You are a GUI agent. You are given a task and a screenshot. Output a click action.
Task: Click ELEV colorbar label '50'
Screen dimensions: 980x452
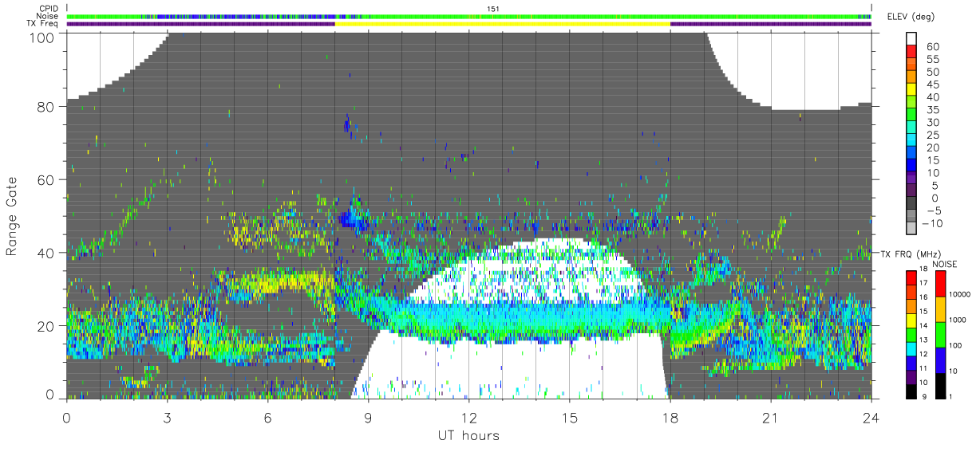(932, 73)
